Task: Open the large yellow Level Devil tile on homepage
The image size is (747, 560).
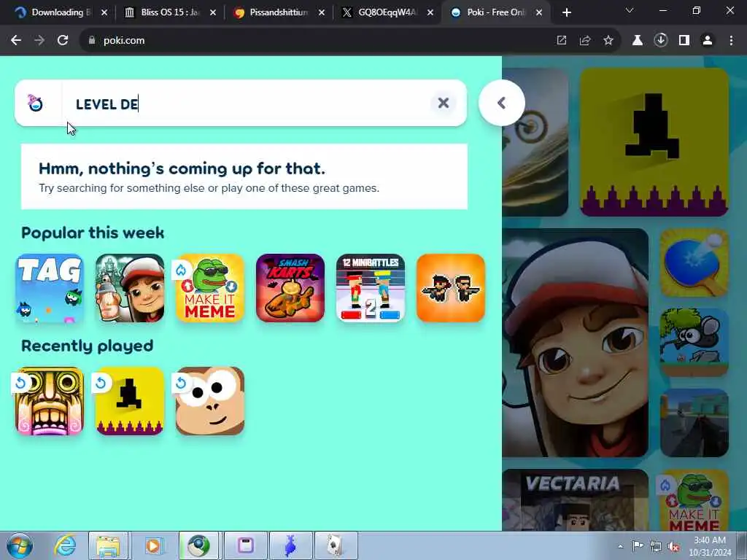Action: [x=654, y=142]
